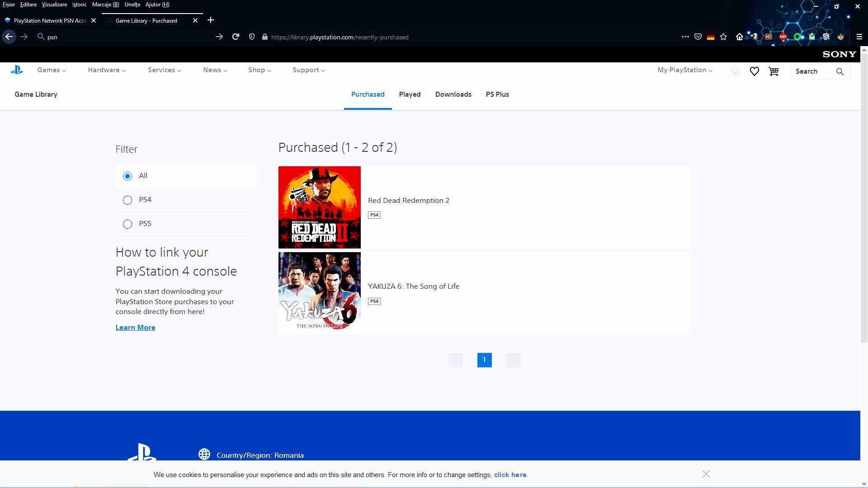Switch to PlayStation Network PSN Account browser tab

click(x=50, y=20)
